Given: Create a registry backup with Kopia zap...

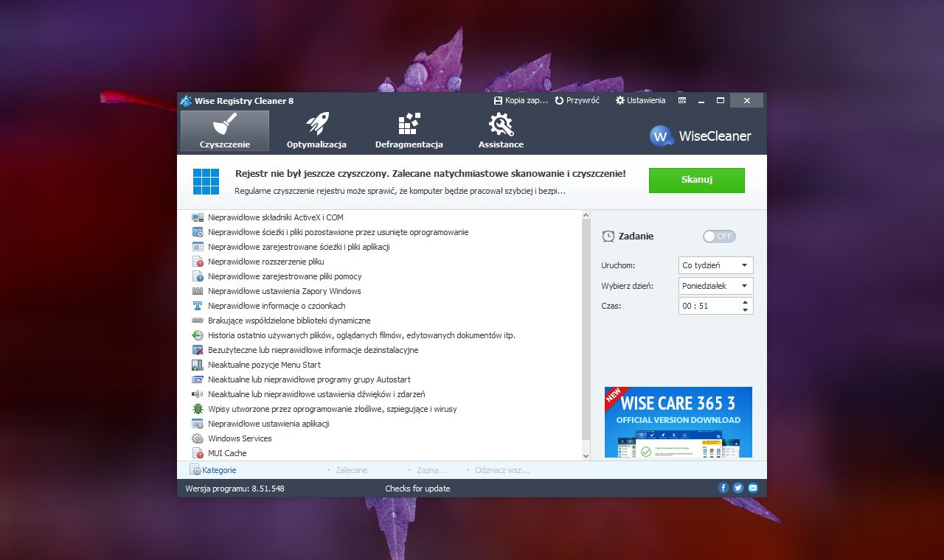Looking at the screenshot, I should pos(521,100).
